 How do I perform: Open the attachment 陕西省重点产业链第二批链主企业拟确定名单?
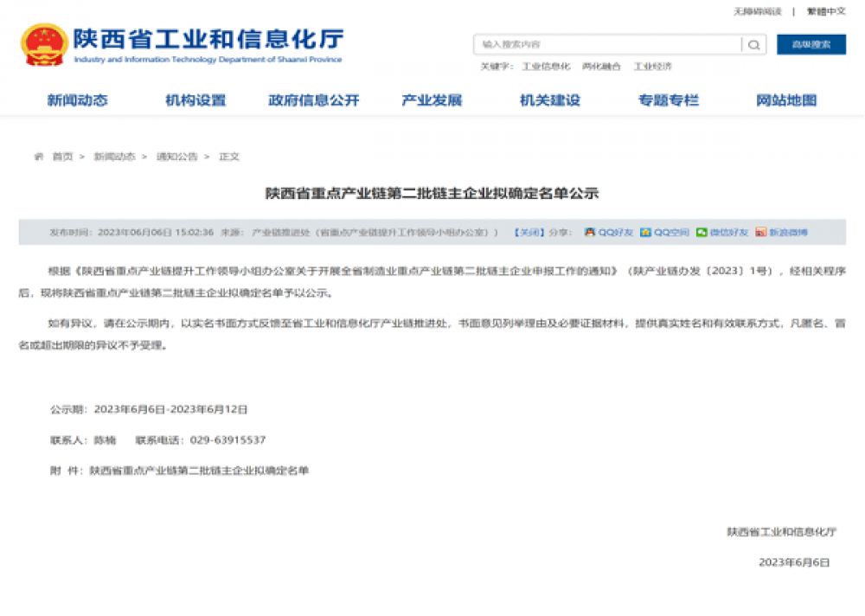[x=201, y=470]
